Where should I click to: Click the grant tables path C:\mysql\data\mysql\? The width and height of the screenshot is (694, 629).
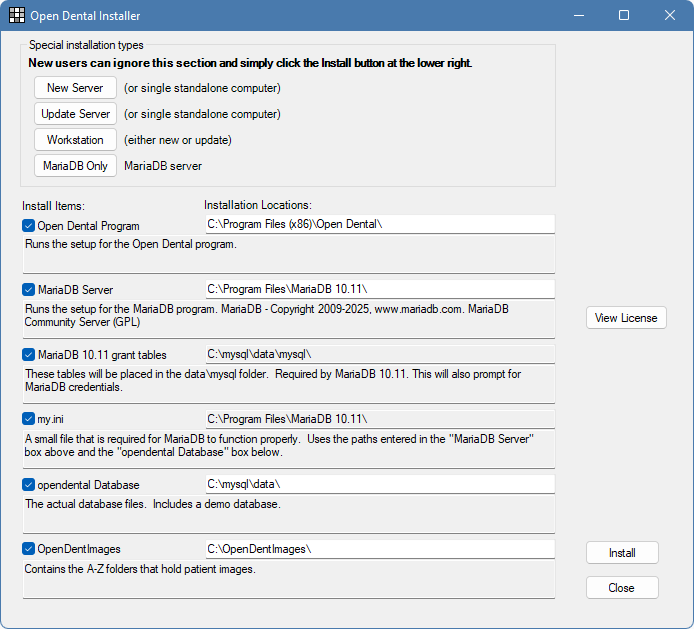(x=380, y=354)
